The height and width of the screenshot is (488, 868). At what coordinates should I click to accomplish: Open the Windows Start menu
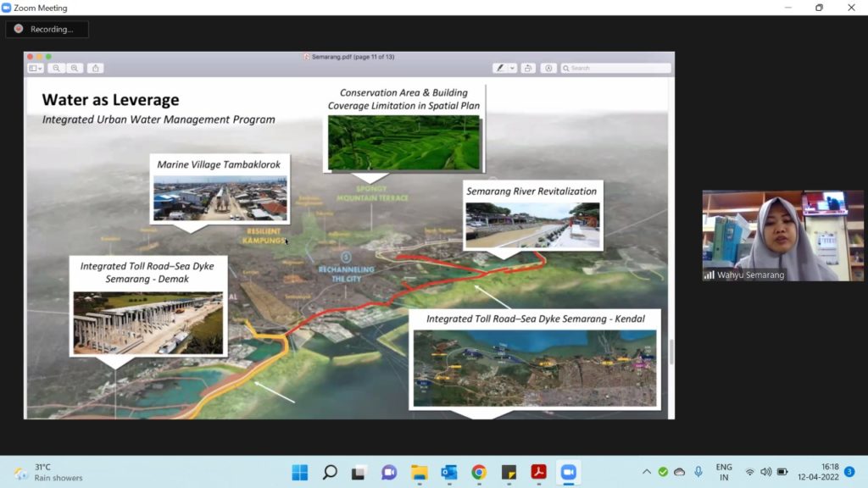pos(300,472)
